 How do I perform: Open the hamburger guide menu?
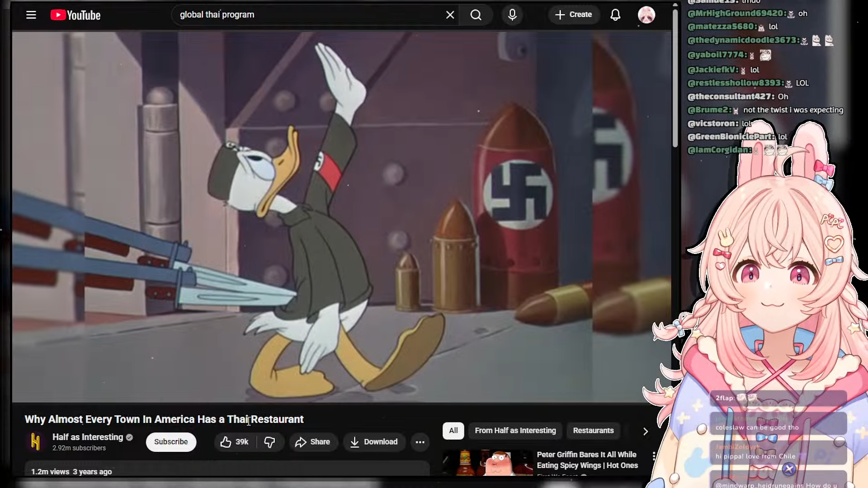tap(31, 15)
